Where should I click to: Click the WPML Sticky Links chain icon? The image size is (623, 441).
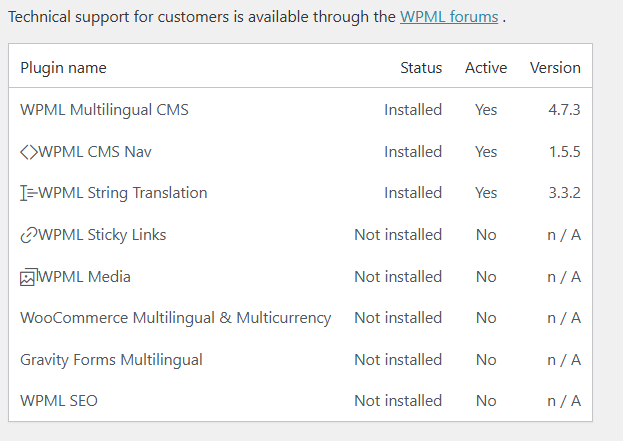pos(29,235)
